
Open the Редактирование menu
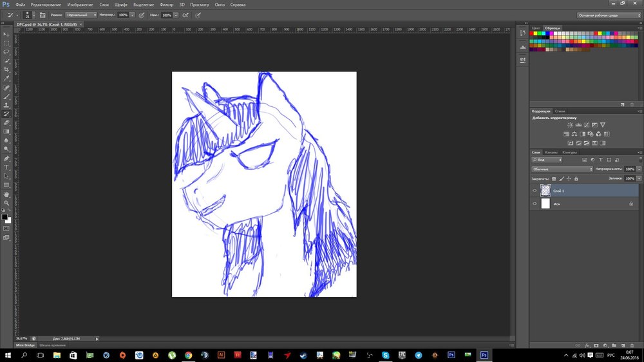click(46, 5)
